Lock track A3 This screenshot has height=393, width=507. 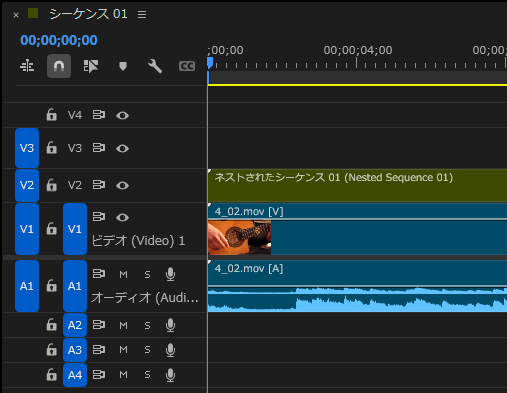(x=51, y=350)
